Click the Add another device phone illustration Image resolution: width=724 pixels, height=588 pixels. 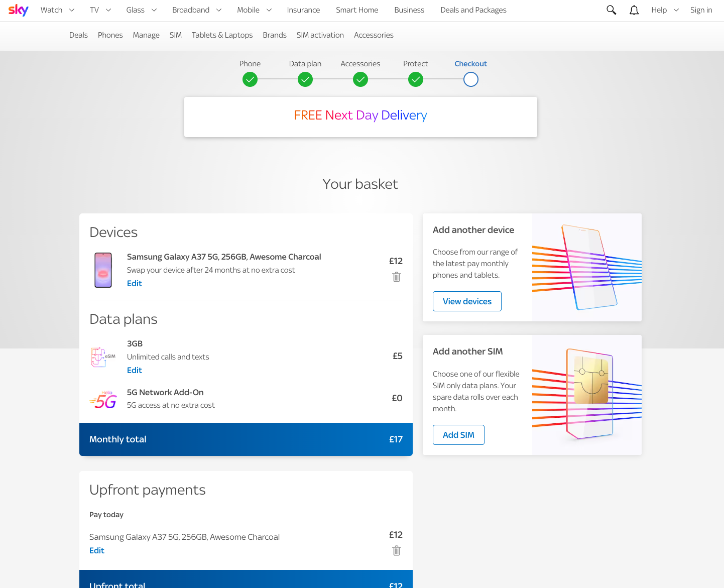[x=587, y=268]
